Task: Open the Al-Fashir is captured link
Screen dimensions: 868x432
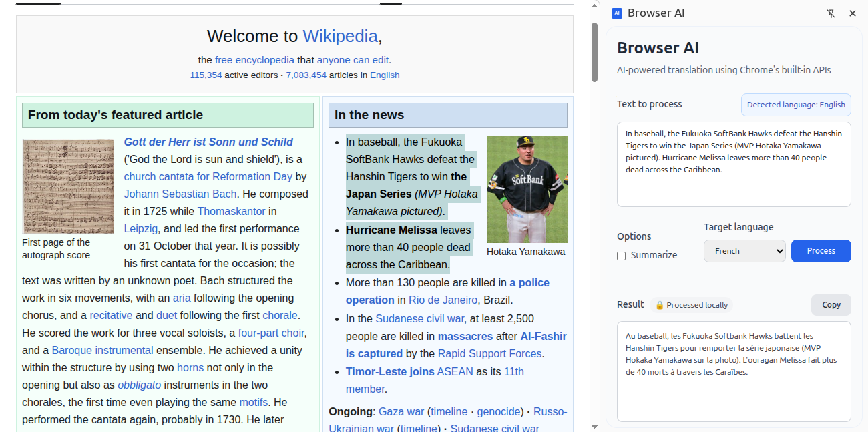Action: [x=455, y=345]
